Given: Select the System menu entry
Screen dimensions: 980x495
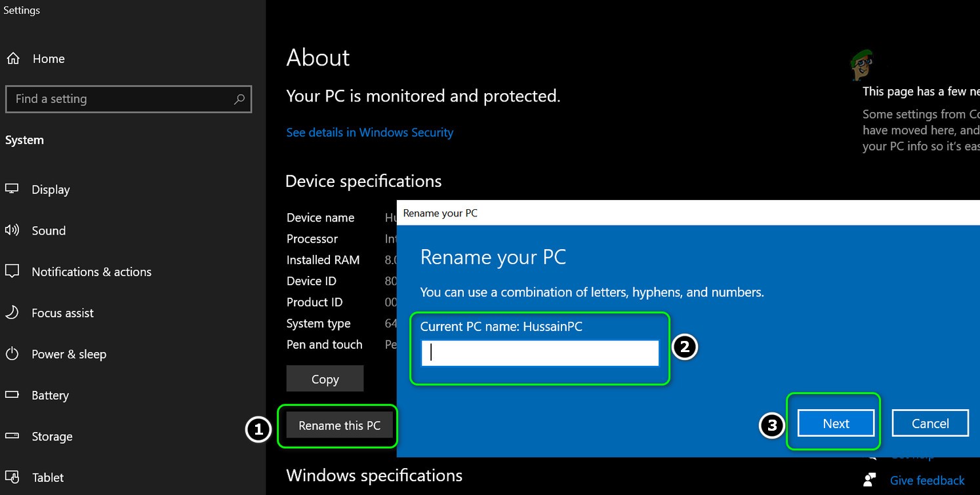Looking at the screenshot, I should [x=24, y=140].
